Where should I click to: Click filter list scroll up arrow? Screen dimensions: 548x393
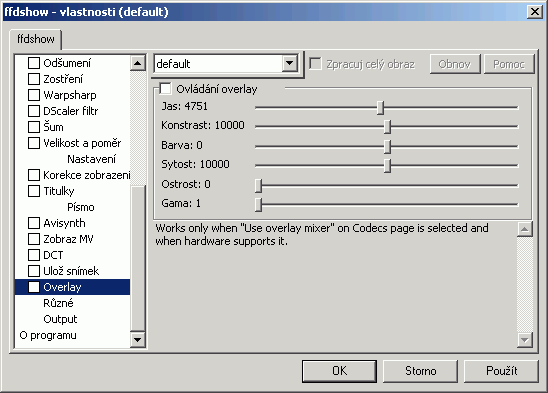click(138, 63)
